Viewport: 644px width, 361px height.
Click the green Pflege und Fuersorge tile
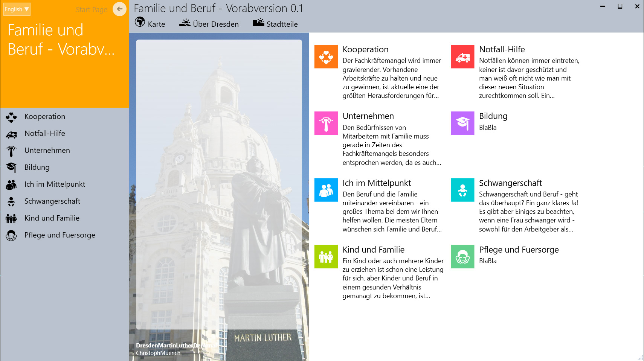pos(462,257)
